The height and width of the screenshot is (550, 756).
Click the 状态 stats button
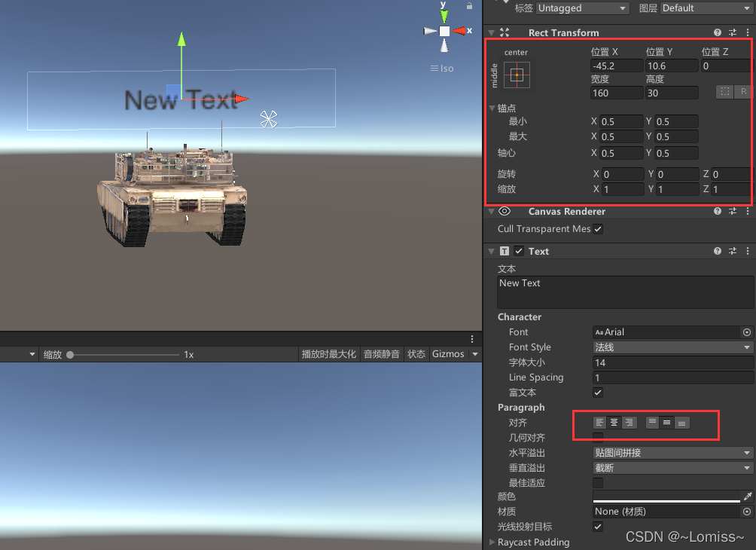[416, 354]
